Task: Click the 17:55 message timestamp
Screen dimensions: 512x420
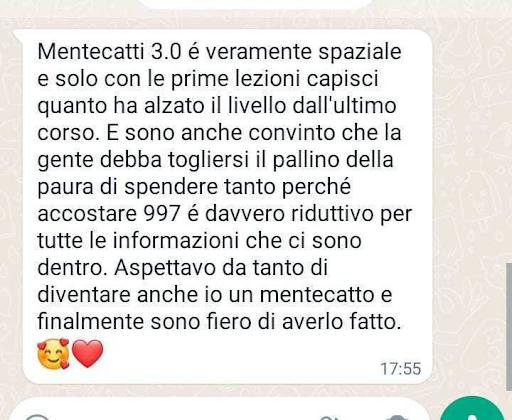Action: point(401,369)
